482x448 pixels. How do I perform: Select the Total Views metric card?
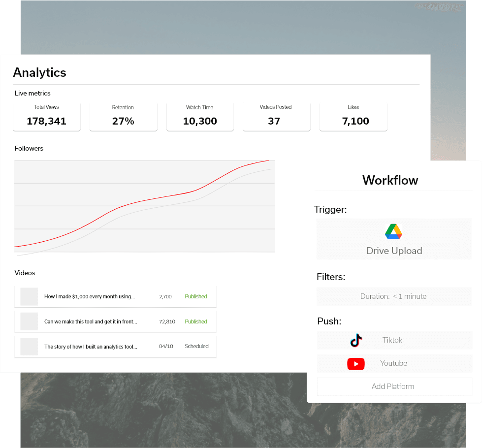tap(47, 116)
